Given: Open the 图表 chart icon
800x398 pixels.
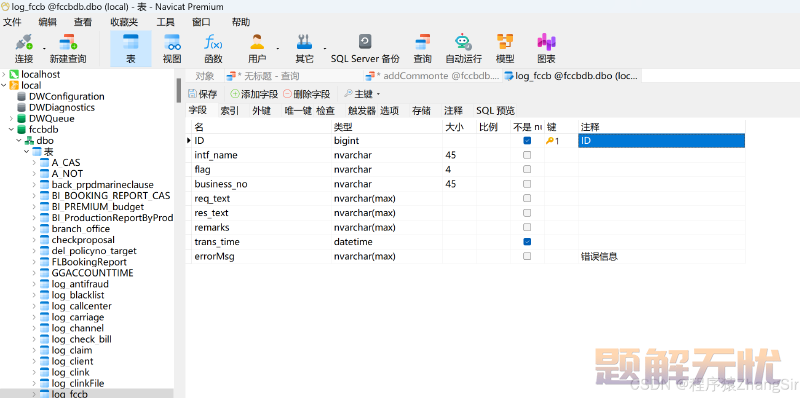Looking at the screenshot, I should point(546,42).
